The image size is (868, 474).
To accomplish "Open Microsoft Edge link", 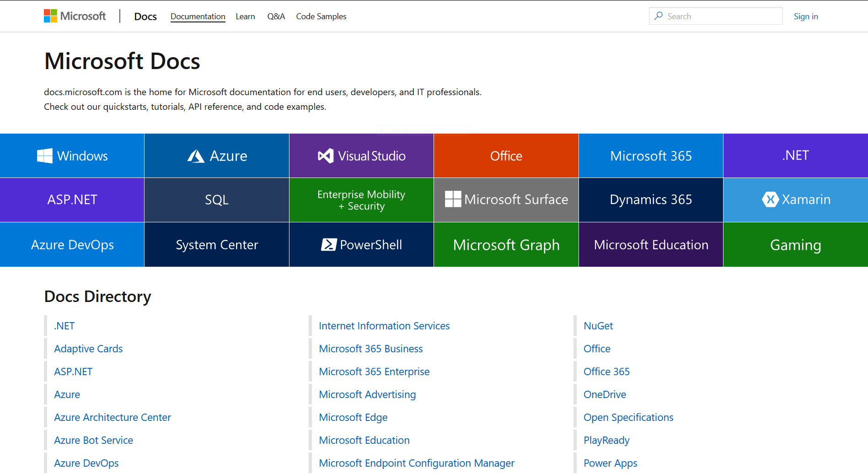I will [353, 417].
